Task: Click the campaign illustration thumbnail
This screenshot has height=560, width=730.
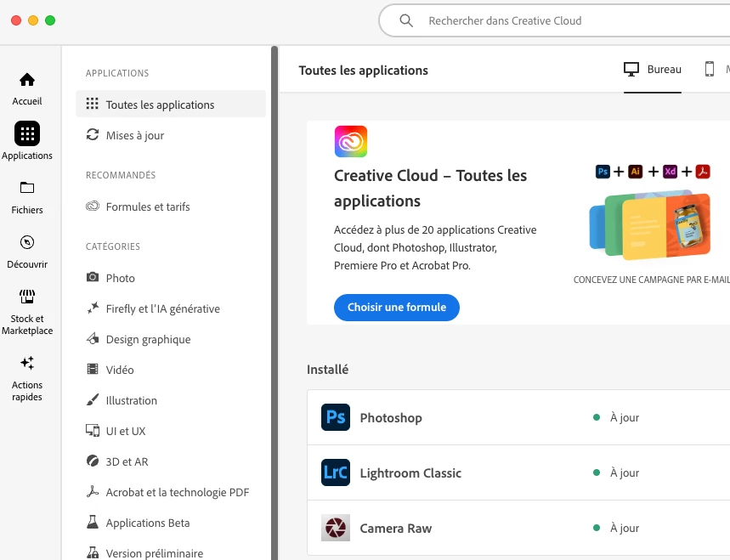Action: (x=650, y=224)
